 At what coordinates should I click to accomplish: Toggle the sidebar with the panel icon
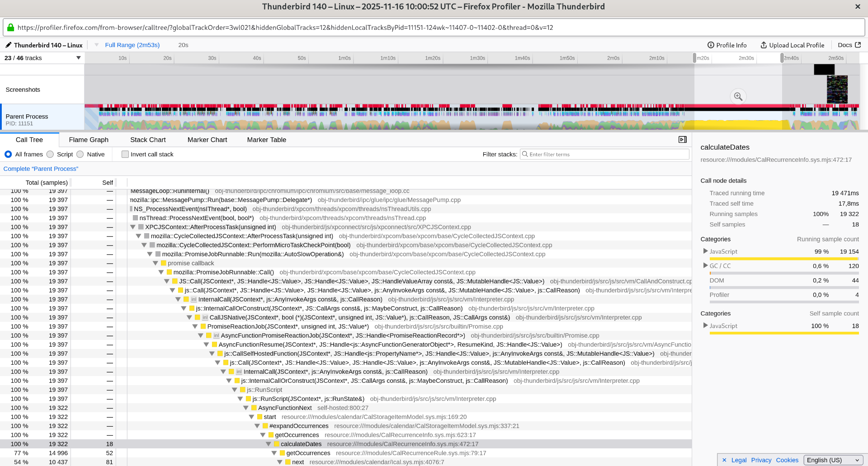click(683, 140)
